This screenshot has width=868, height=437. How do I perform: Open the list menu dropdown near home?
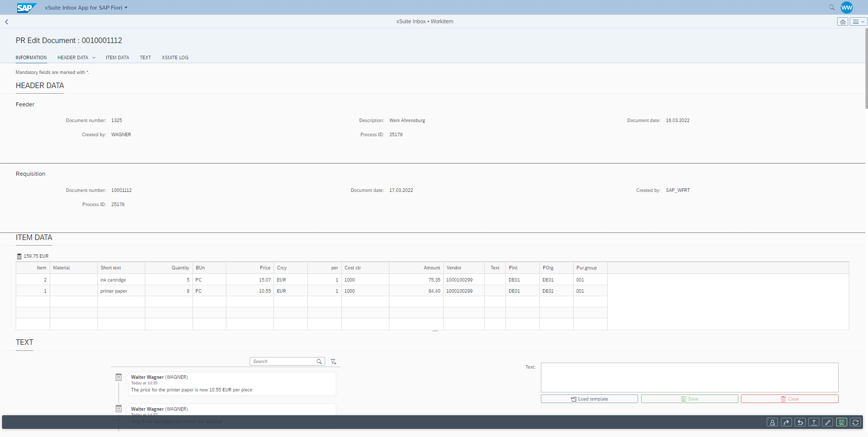click(858, 22)
